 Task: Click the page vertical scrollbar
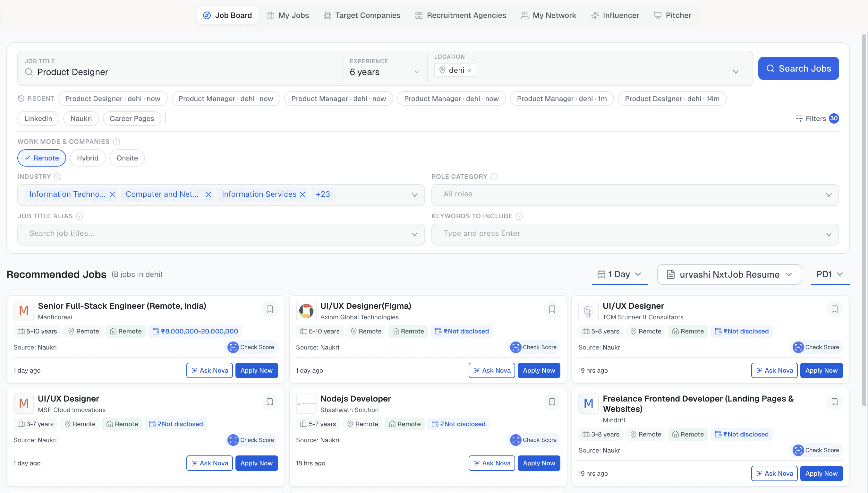(x=864, y=220)
